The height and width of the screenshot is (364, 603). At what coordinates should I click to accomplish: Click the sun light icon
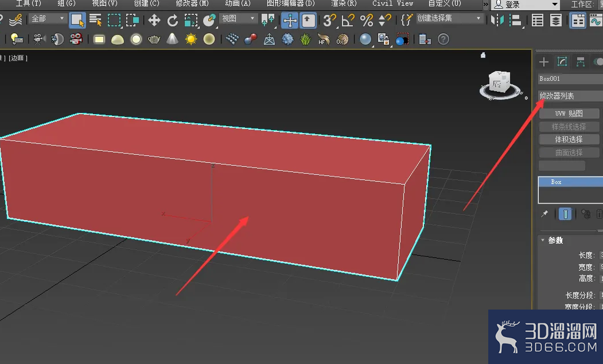click(x=190, y=39)
